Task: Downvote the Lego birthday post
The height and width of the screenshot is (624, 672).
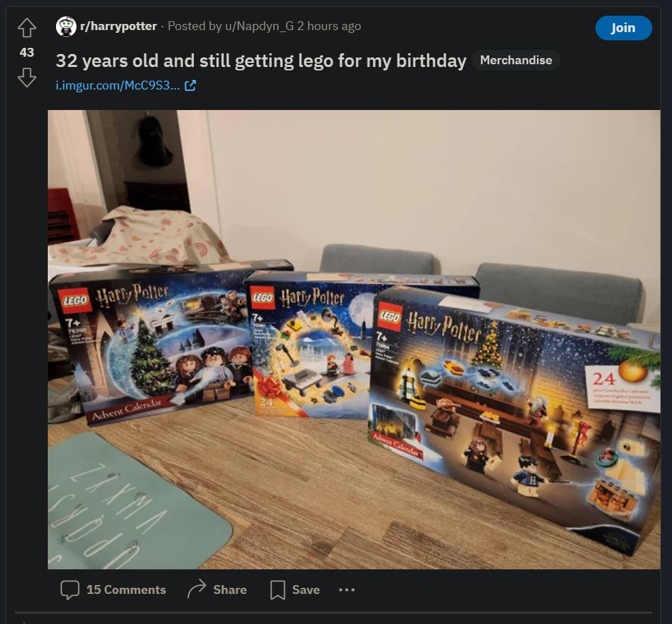Action: click(27, 78)
